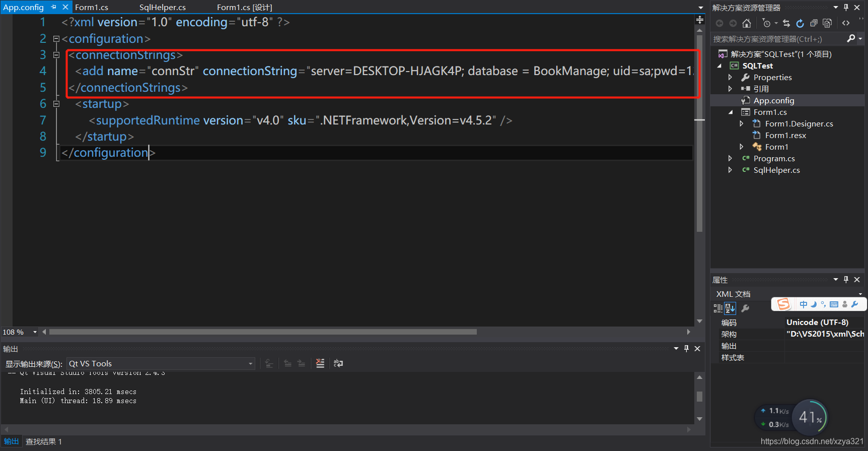Viewport: 868px width, 451px height.
Task: Click punctuation mode icon on IME bar
Action: point(823,304)
